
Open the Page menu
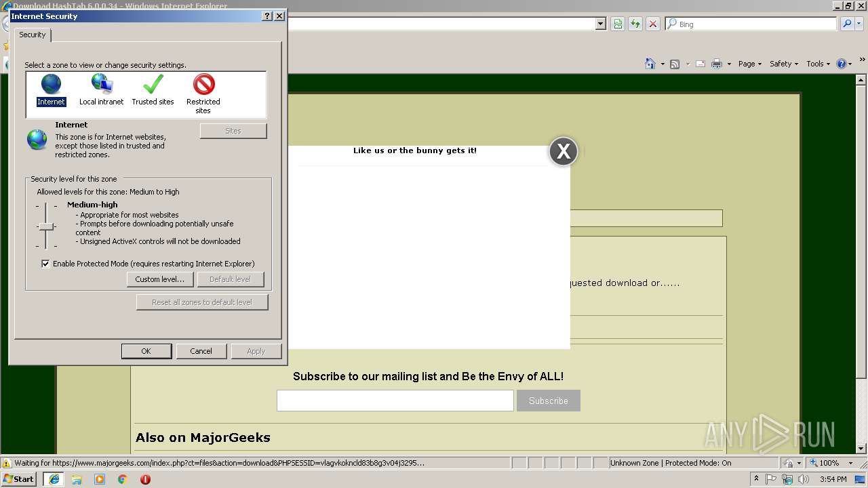coord(750,64)
